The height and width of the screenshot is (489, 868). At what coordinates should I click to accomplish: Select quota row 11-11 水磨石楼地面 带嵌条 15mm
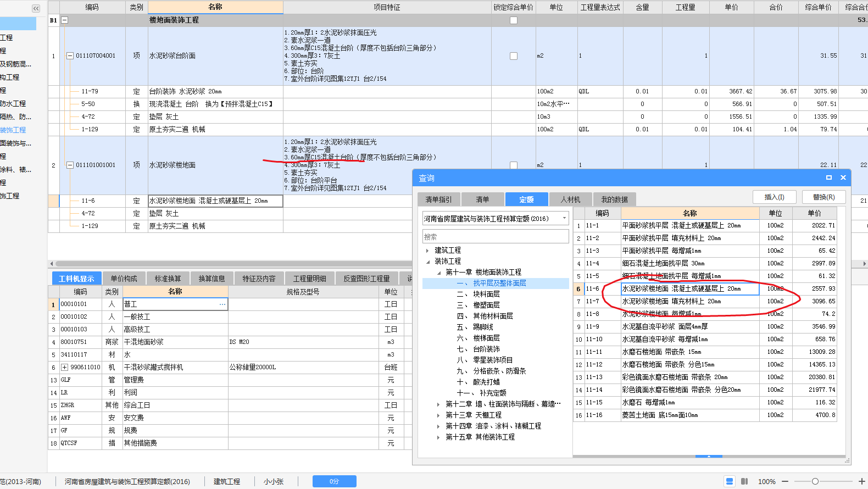705,352
